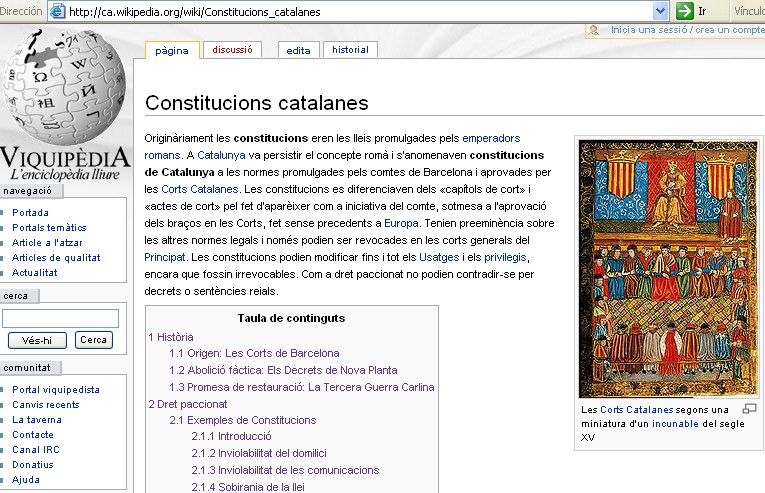Click the cerca search input box
Viewport: 765px width, 493px height.
click(60, 318)
